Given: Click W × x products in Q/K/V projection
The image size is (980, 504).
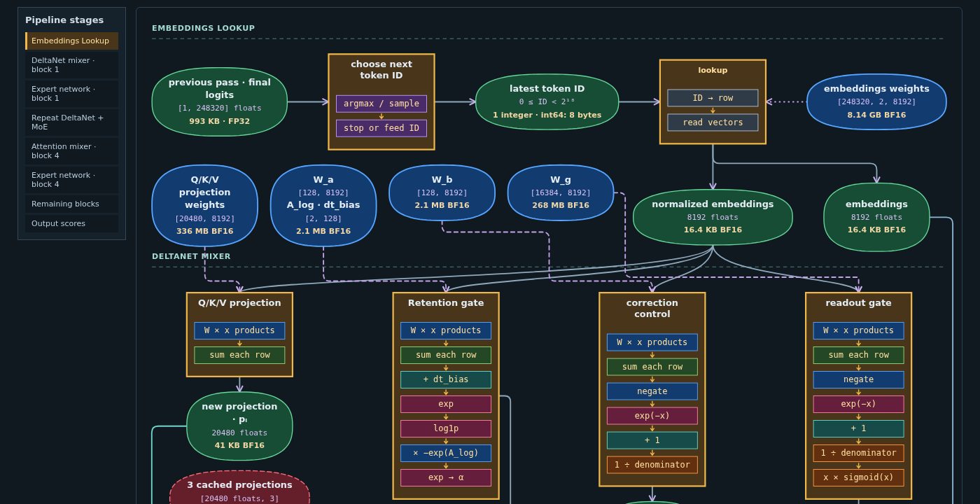Looking at the screenshot, I should 239,330.
